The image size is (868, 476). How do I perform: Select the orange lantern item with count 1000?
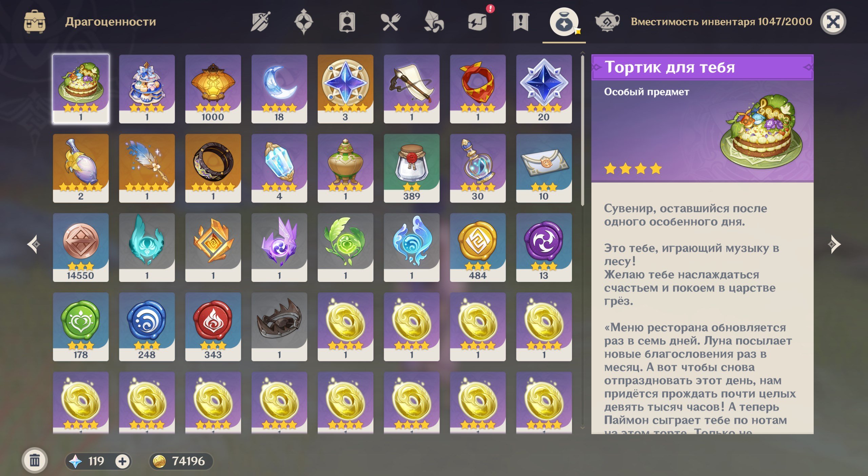point(213,89)
